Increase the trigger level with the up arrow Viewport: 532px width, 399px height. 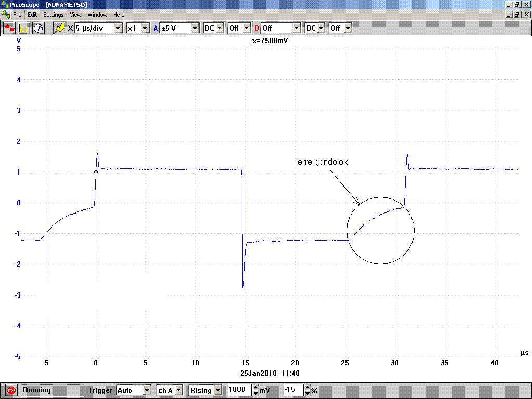pyautogui.click(x=256, y=387)
